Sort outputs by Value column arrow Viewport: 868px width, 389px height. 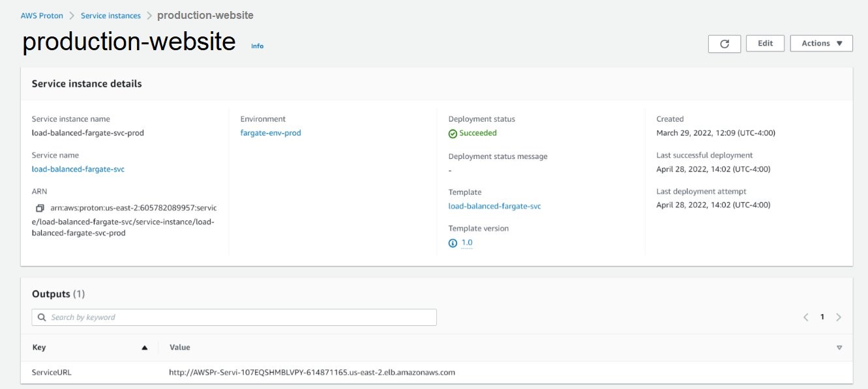click(839, 348)
